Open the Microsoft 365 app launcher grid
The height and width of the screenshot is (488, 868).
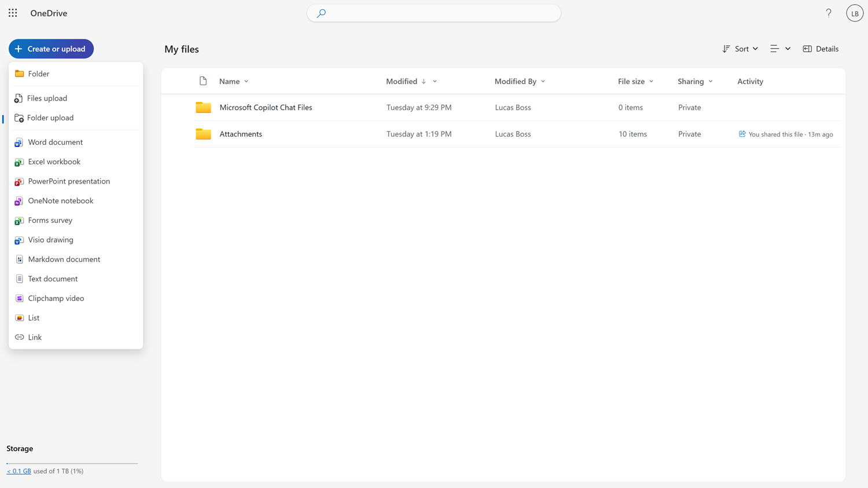13,13
